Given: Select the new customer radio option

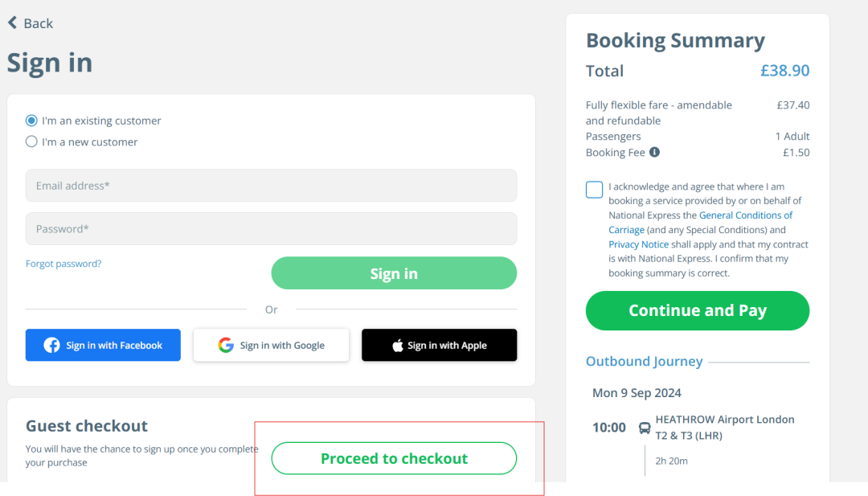Looking at the screenshot, I should [x=31, y=141].
